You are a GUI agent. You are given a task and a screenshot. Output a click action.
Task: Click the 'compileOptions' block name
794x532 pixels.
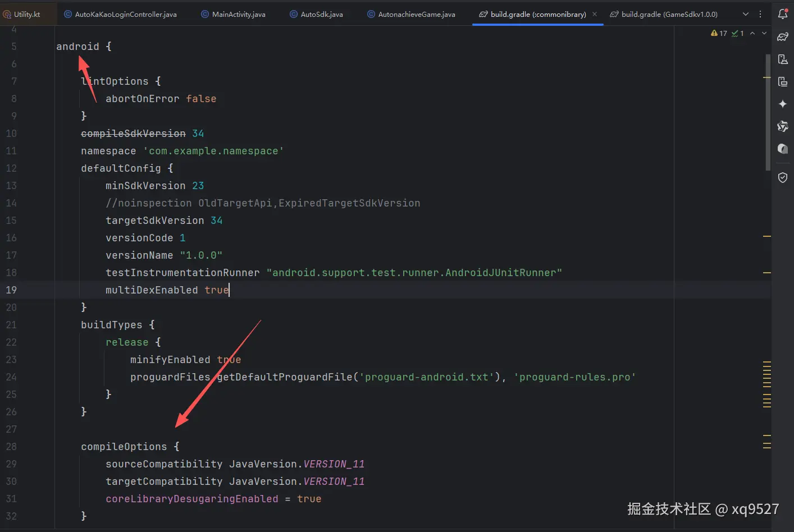[124, 447]
